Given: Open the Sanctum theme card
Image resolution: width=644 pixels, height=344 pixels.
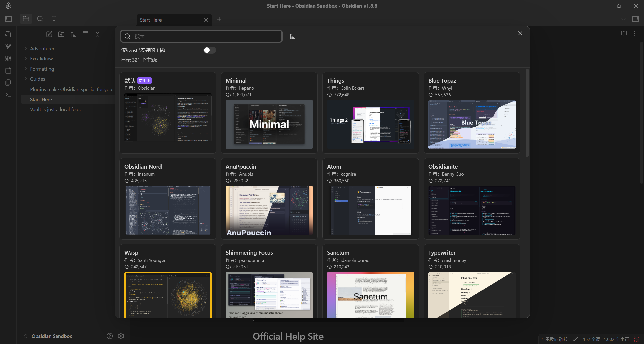Looking at the screenshot, I should click(371, 281).
